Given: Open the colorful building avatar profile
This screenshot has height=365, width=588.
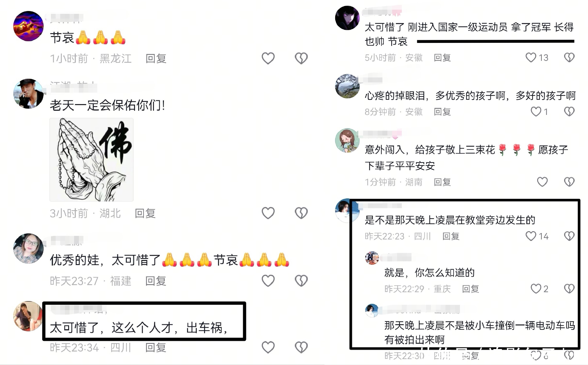Looking at the screenshot, I should click(28, 26).
